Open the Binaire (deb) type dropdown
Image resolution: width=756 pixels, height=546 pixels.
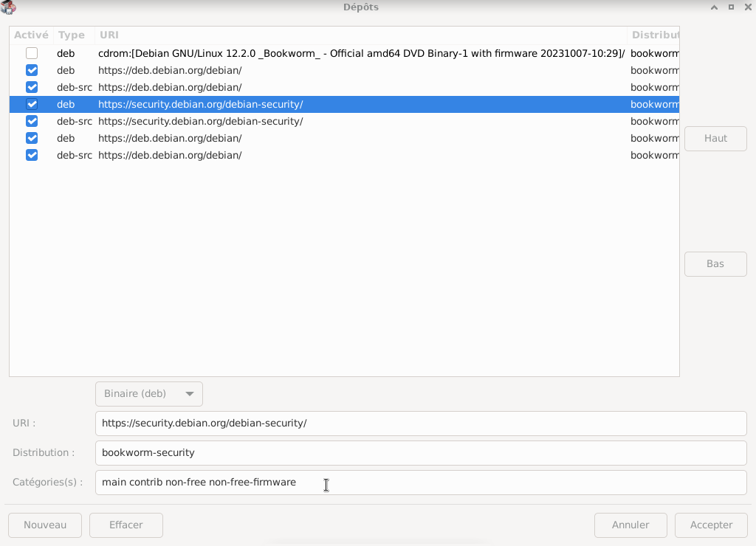149,394
